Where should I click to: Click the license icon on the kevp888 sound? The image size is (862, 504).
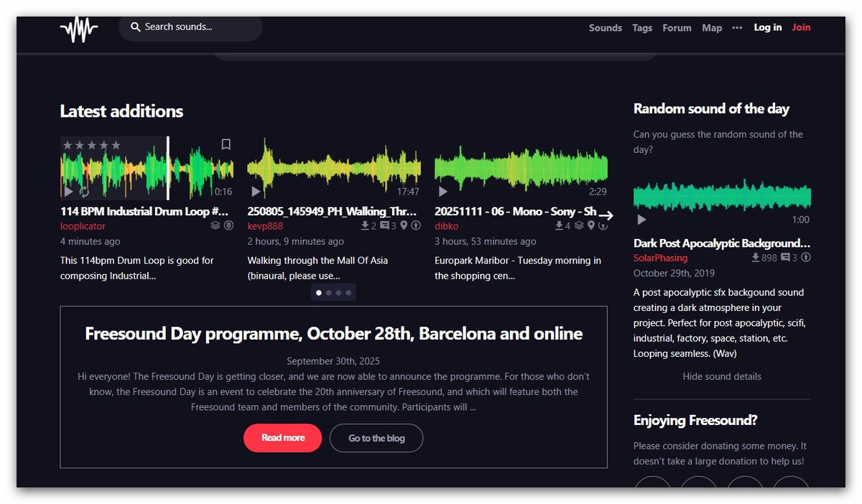[416, 225]
